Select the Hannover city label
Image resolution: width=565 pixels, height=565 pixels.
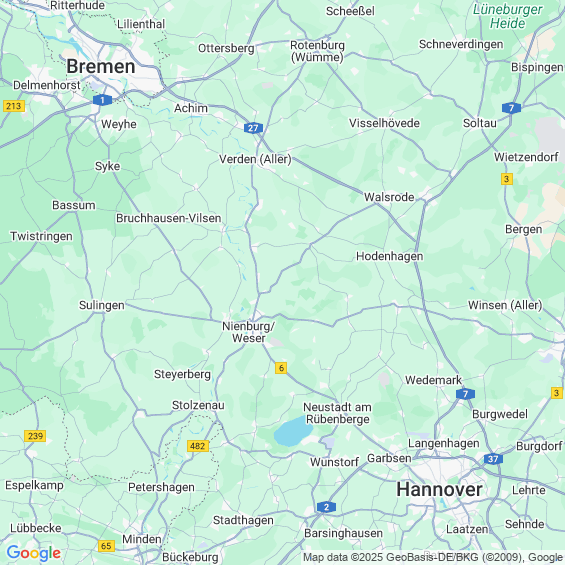[439, 489]
